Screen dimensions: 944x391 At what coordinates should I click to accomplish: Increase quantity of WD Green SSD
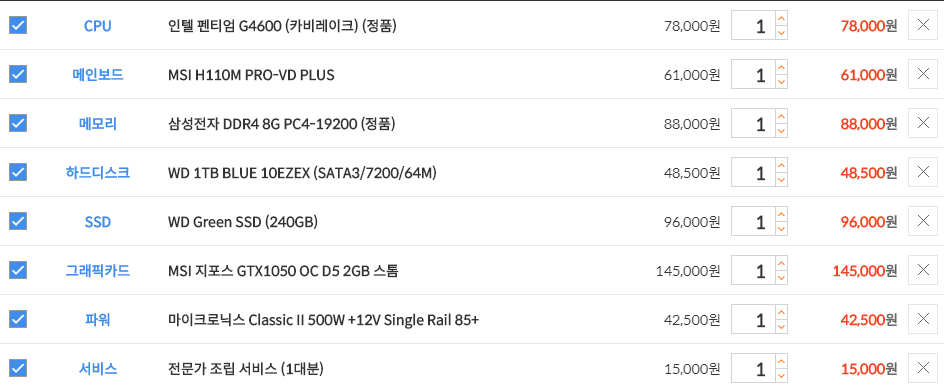[781, 215]
